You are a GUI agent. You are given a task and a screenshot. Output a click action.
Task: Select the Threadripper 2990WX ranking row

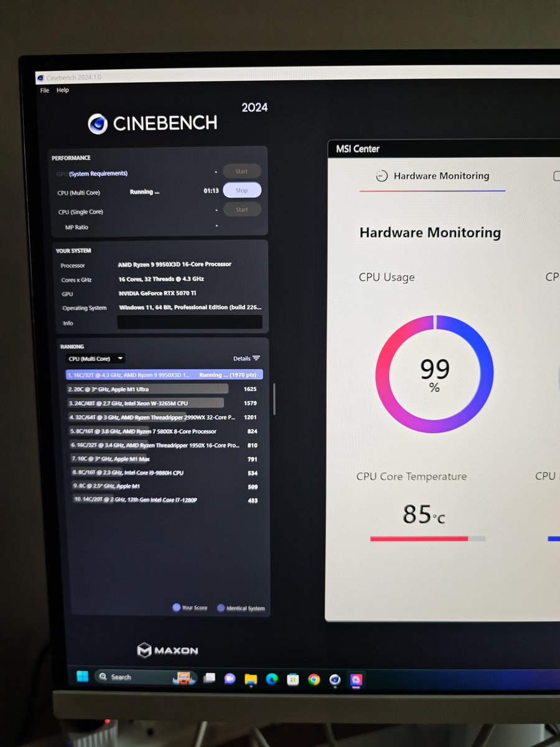point(164,417)
